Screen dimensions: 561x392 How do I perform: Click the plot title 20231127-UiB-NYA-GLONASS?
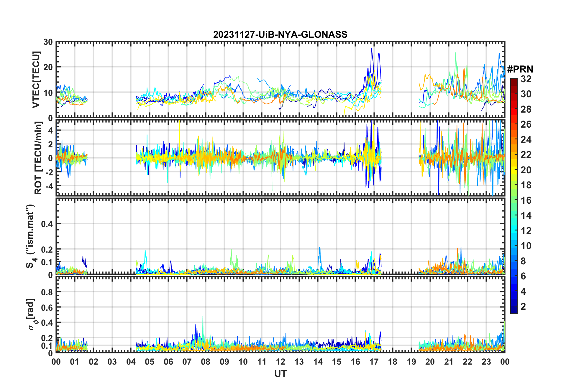tap(280, 34)
